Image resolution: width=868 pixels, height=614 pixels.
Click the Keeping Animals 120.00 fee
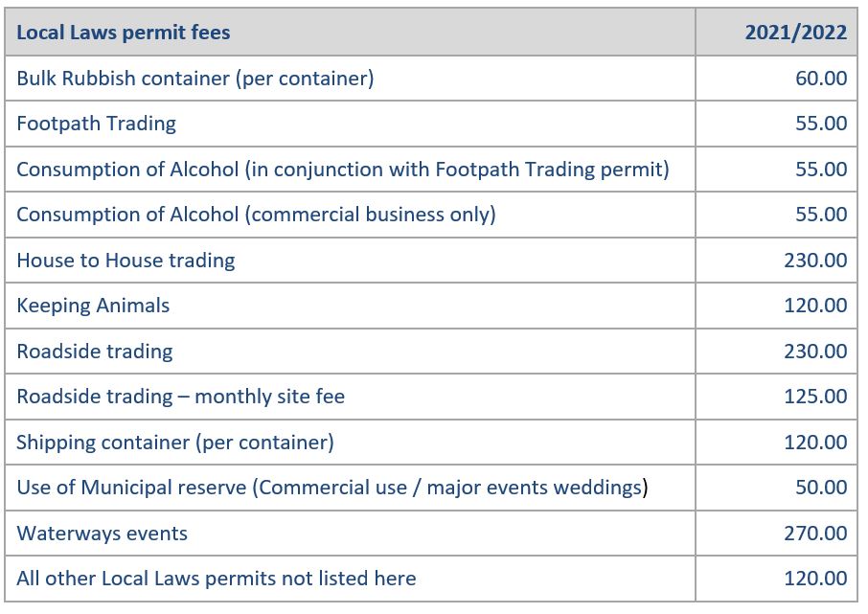(x=815, y=306)
